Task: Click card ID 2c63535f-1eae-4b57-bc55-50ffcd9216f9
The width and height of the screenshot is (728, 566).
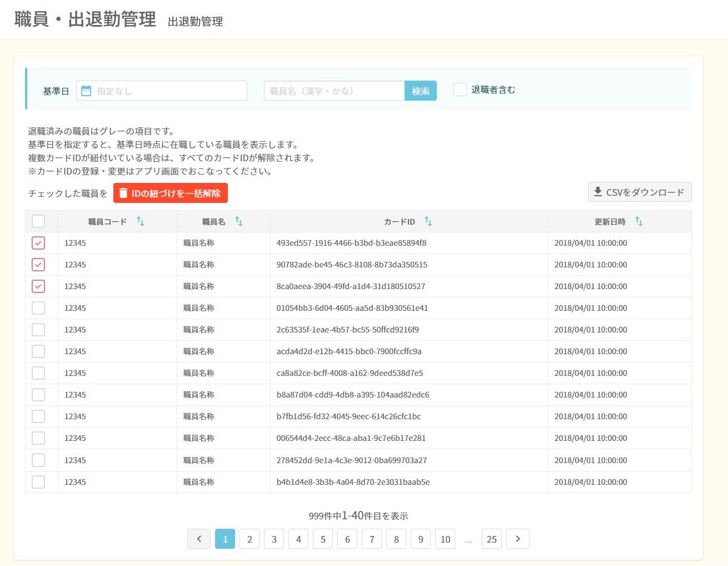Action: (x=348, y=330)
